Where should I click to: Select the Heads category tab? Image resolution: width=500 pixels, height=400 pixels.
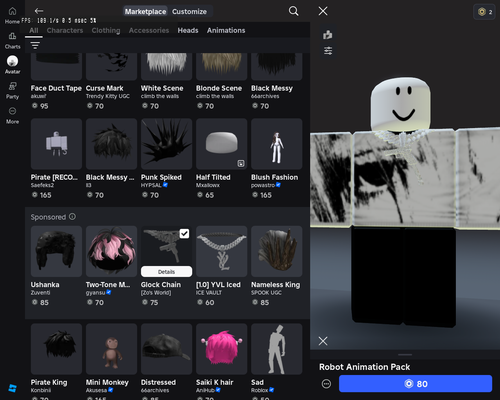coord(188,30)
